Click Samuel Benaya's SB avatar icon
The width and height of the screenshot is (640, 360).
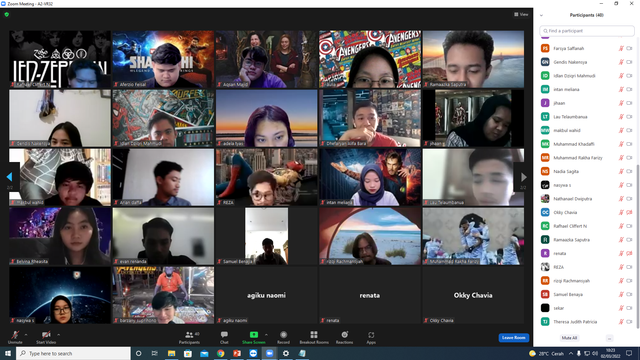point(545,294)
